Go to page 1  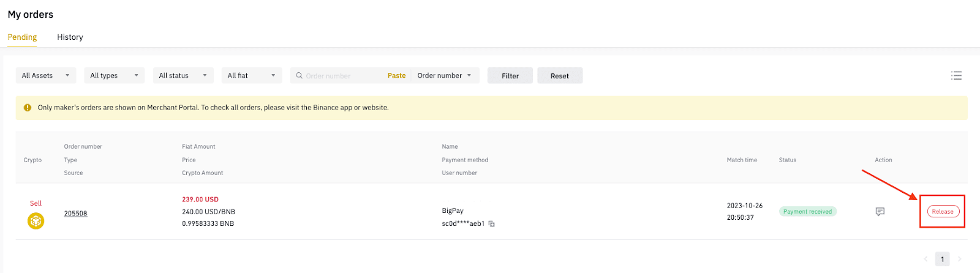point(942,259)
